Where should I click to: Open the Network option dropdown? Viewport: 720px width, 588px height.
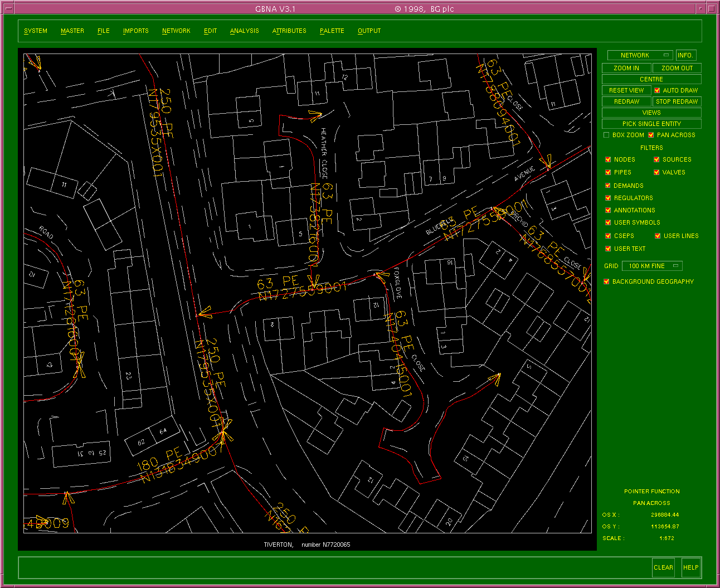640,55
